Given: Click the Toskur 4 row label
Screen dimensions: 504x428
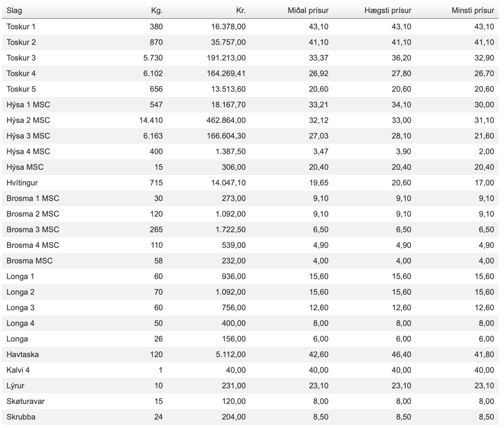Looking at the screenshot, I should click(21, 73).
